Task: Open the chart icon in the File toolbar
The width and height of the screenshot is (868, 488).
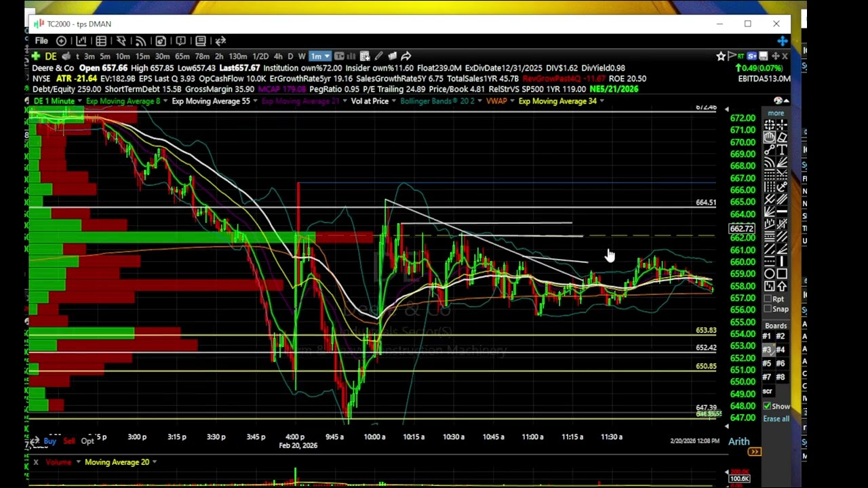Action: click(81, 41)
